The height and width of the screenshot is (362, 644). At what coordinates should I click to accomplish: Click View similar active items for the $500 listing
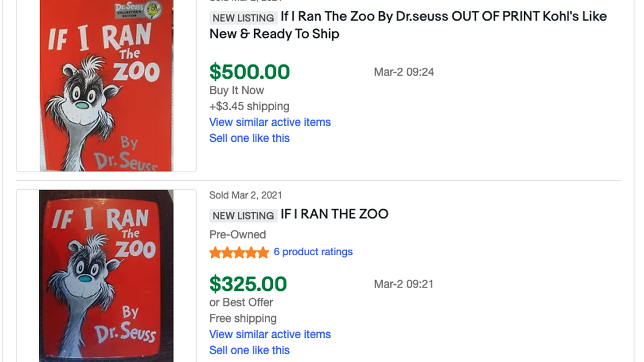click(270, 122)
